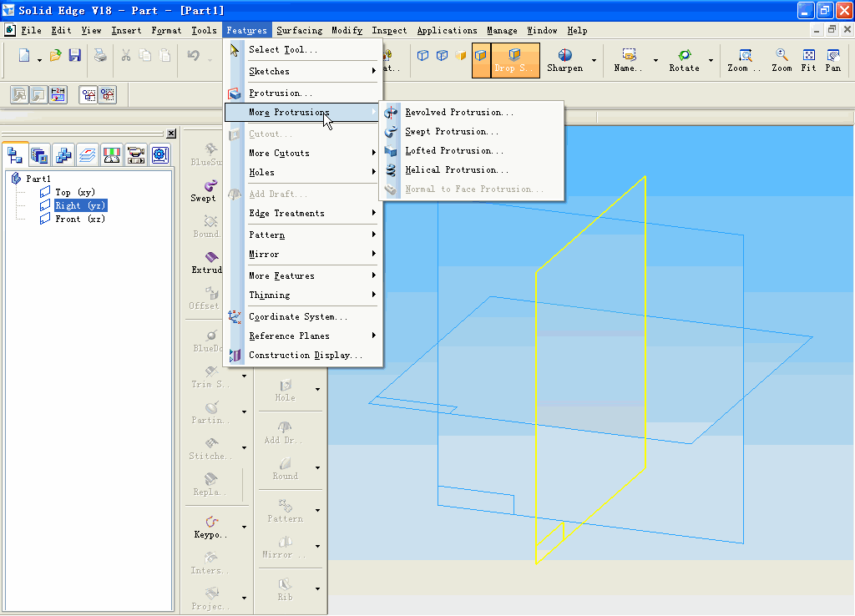Expand the Holes submenu
This screenshot has height=616, width=855.
(303, 172)
